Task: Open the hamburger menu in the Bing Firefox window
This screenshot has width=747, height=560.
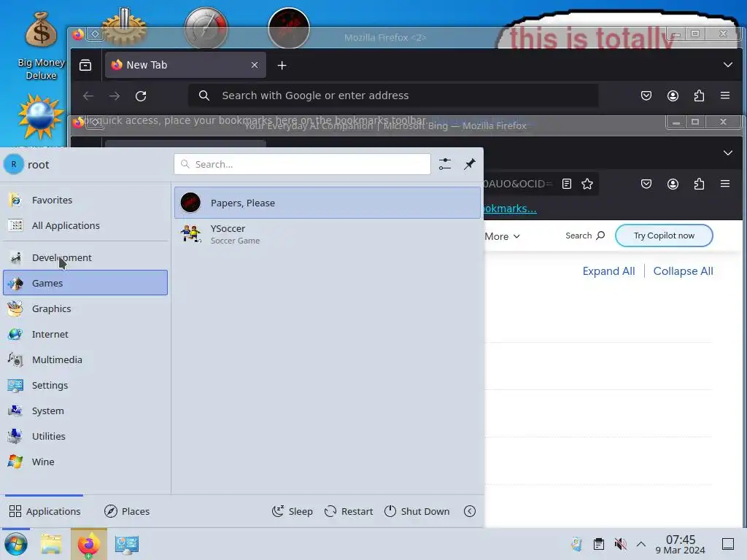Action: coord(725,184)
